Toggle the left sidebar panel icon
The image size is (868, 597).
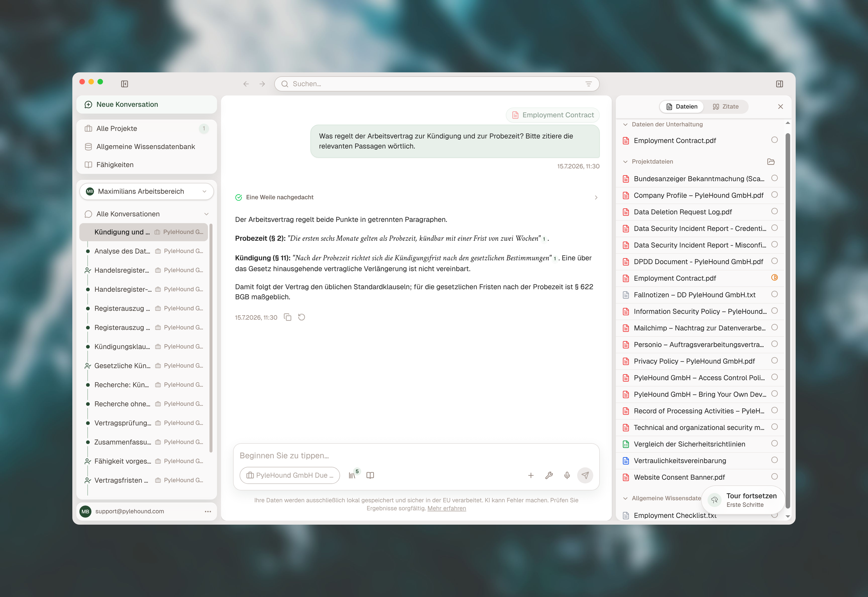[x=125, y=84]
